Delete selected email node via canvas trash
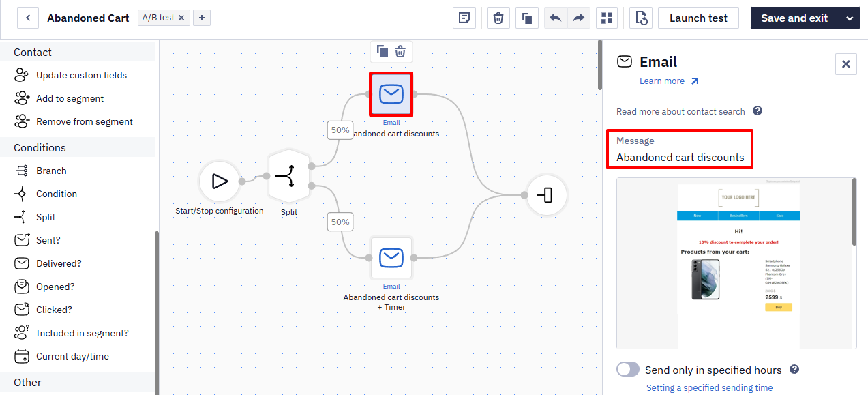Screen dimensions: 868x395 [x=401, y=52]
